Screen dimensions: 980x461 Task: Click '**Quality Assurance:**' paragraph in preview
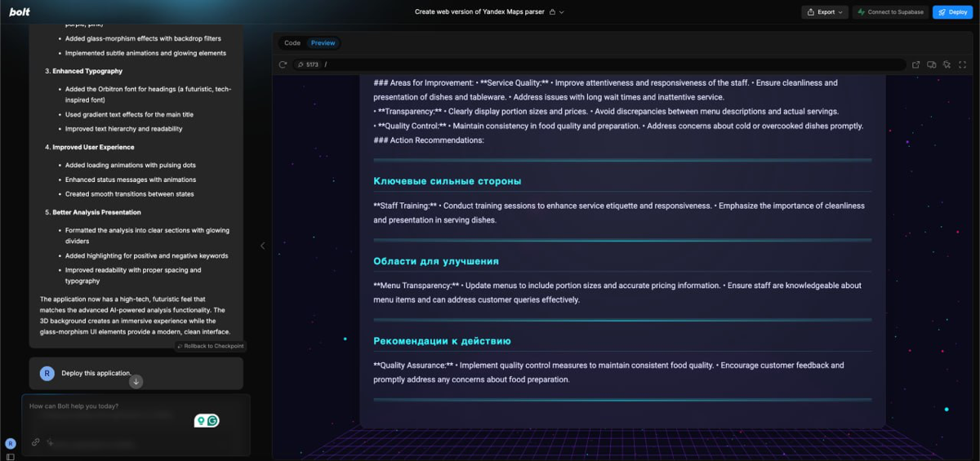608,372
